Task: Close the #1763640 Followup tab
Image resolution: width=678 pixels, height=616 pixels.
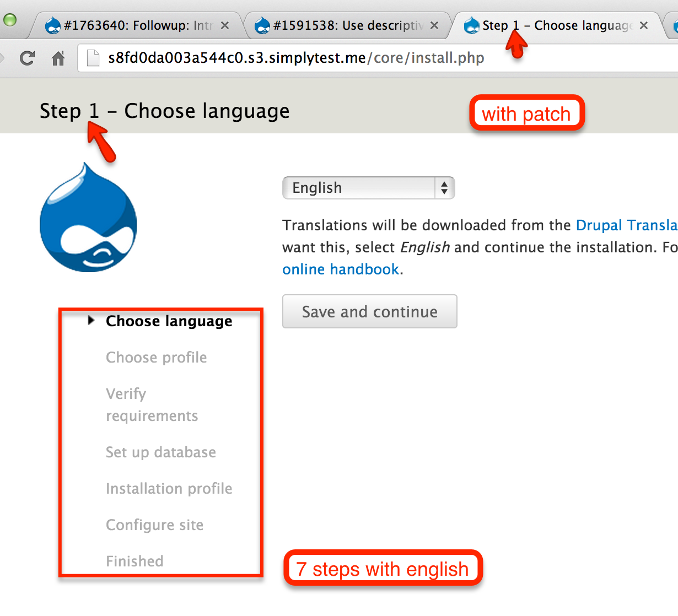Action: [225, 25]
